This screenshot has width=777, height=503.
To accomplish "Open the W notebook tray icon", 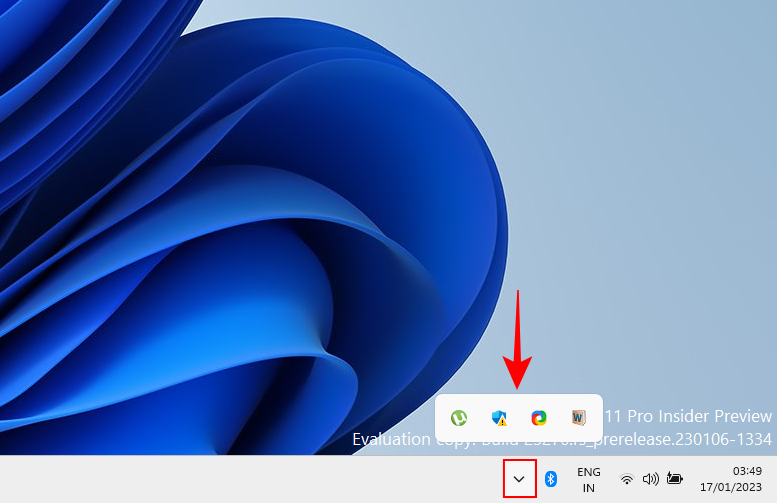I will (x=578, y=418).
